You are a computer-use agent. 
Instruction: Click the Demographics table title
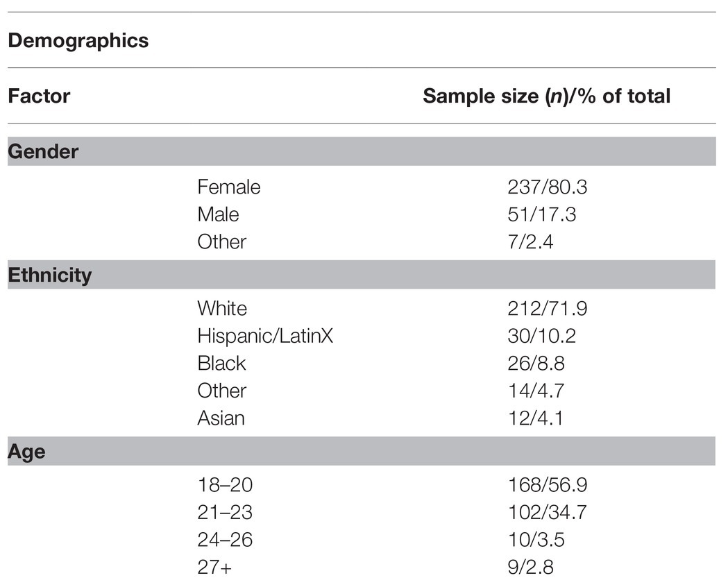coord(78,40)
